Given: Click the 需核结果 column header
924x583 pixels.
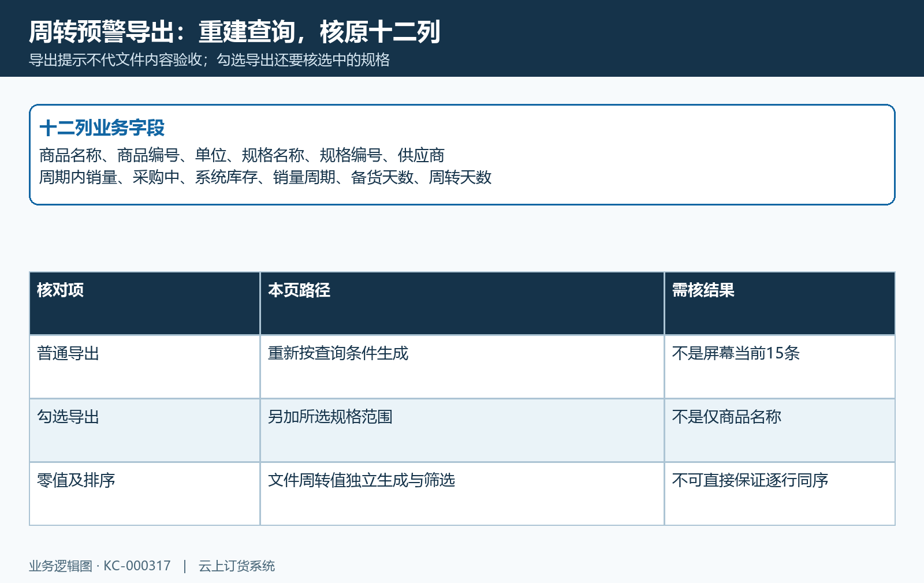Looking at the screenshot, I should click(780, 304).
